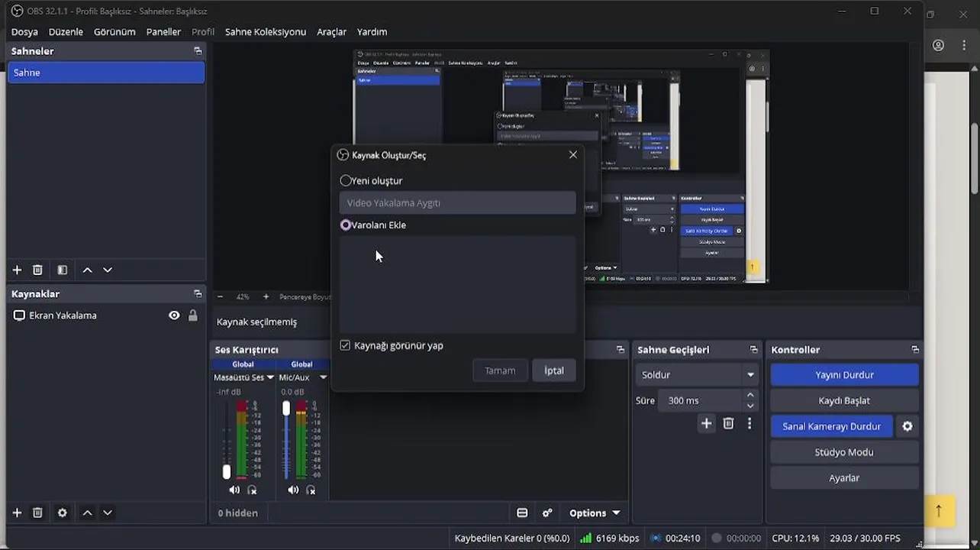The height and width of the screenshot is (550, 980).
Task: Open transition properties three-dot menu
Action: pos(750,423)
